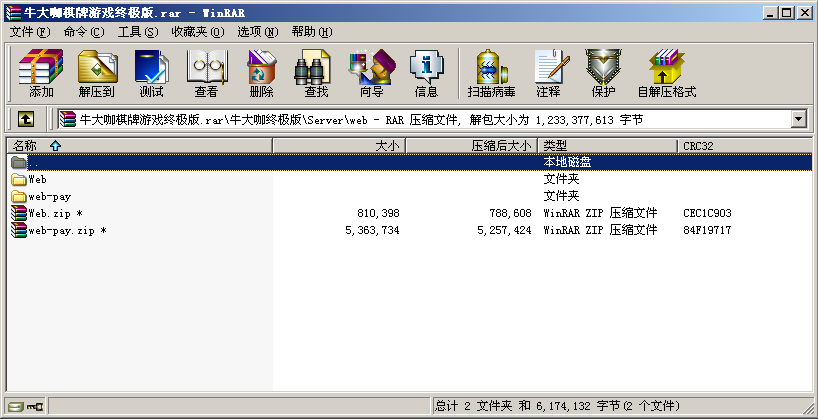The width and height of the screenshot is (818, 419).
Task: Go up one folder level button
Action: tap(26, 119)
